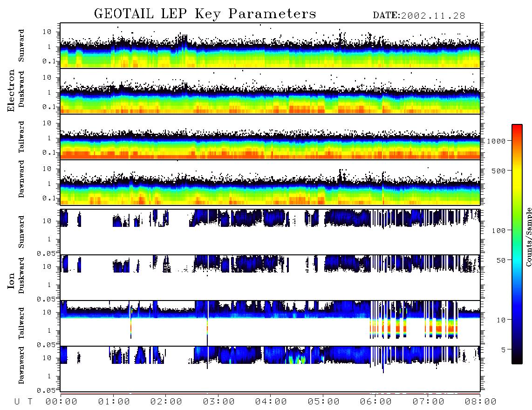Click the Electron "Tailward" panel label
The image size is (532, 410).
point(21,137)
